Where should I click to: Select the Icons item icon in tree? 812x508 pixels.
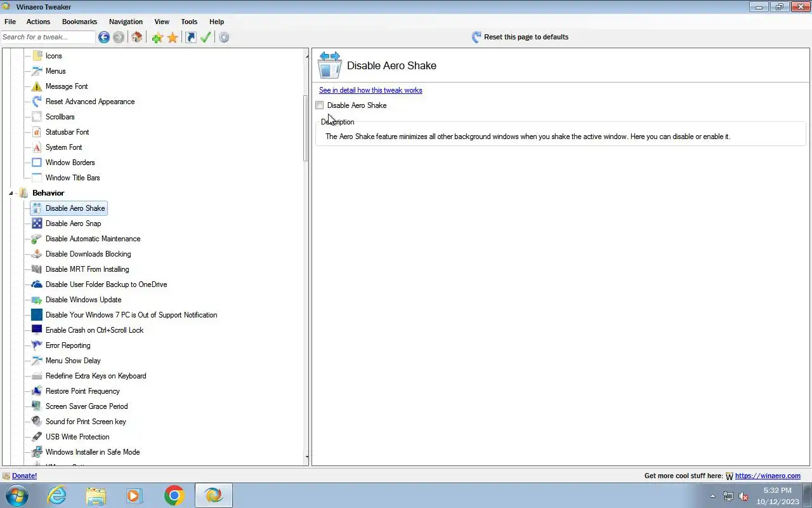(37, 56)
